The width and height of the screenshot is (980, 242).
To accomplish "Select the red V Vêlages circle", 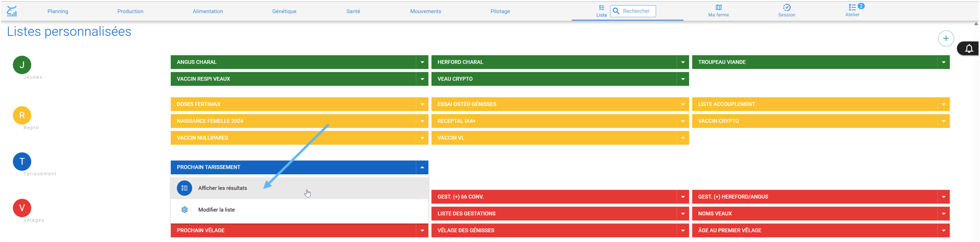I will 22,208.
